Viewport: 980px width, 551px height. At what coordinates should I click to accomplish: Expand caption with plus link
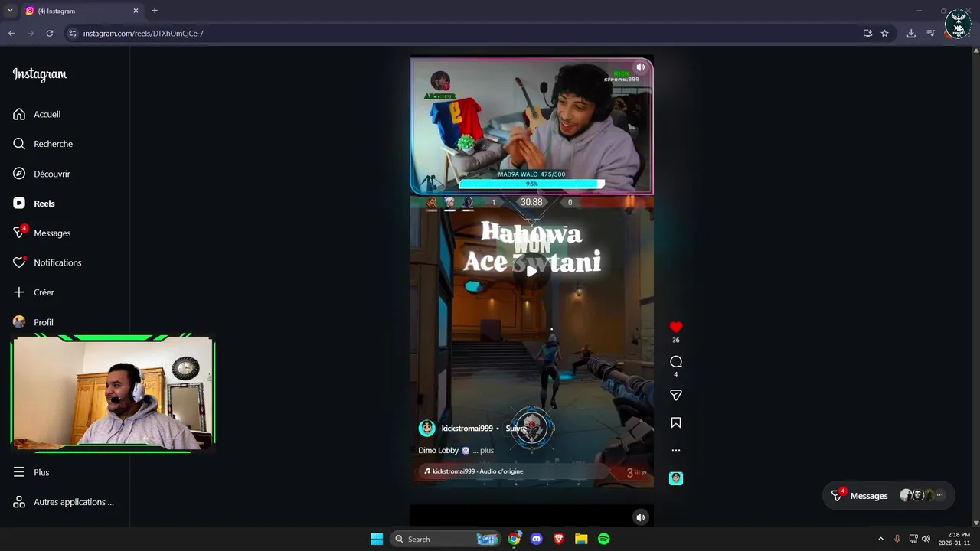click(487, 451)
